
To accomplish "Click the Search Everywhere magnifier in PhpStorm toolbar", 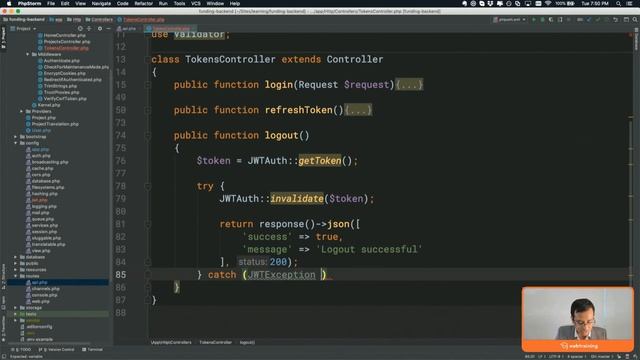I will [x=635, y=20].
